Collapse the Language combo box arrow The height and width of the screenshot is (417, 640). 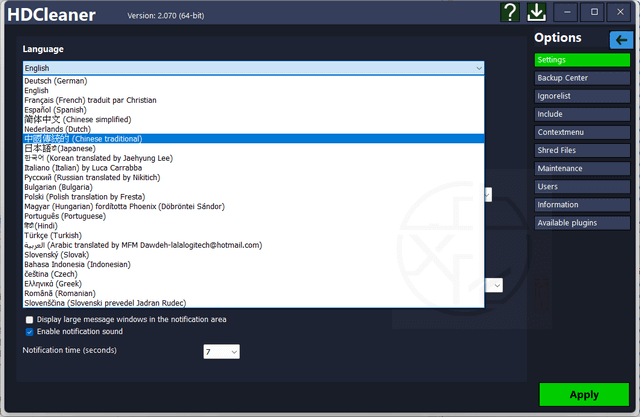[479, 68]
